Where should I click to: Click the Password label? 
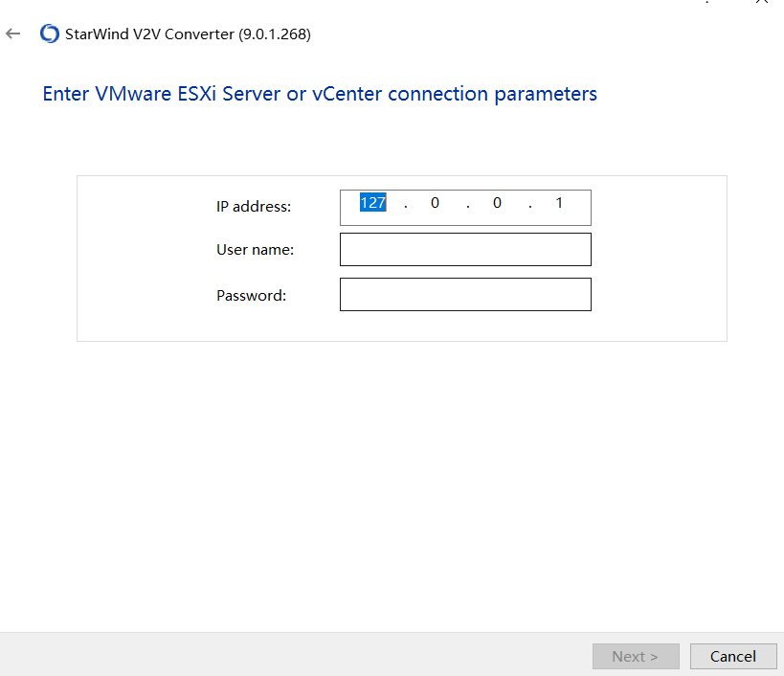(251, 296)
